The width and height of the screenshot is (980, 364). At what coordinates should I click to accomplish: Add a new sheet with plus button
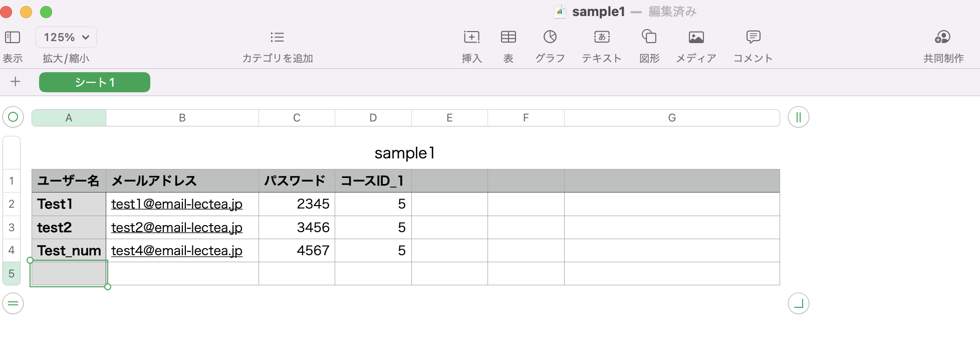[16, 82]
